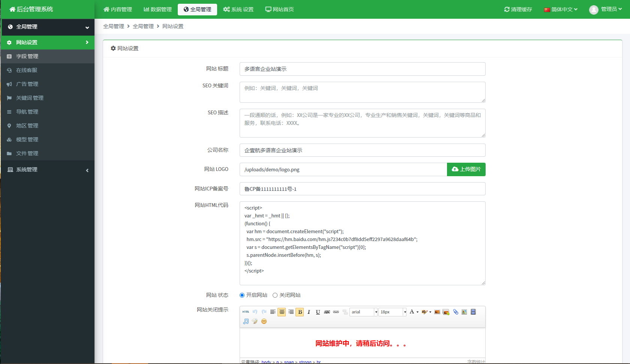
Task: Open 在线客服 in the sidebar
Action: pos(48,70)
